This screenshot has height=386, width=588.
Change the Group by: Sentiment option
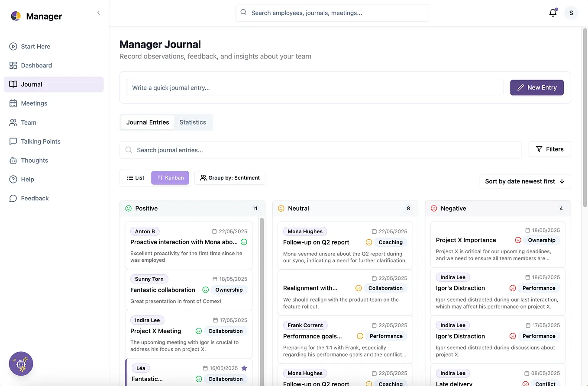229,177
